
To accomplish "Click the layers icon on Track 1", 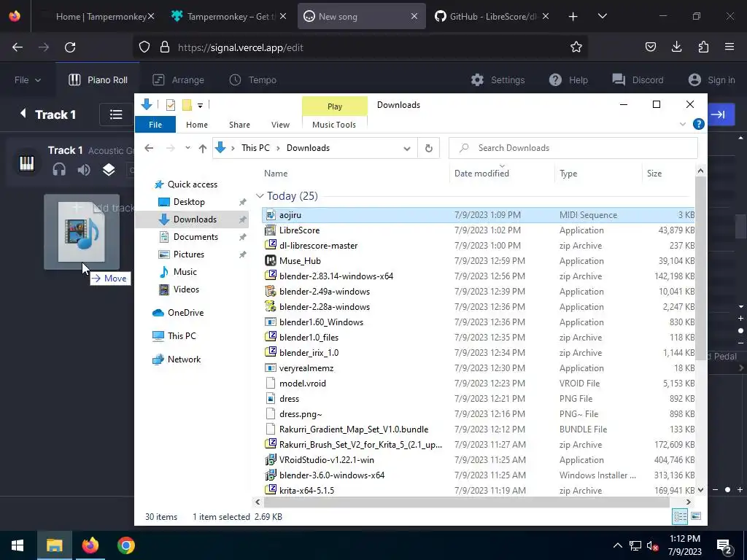I will tap(109, 169).
